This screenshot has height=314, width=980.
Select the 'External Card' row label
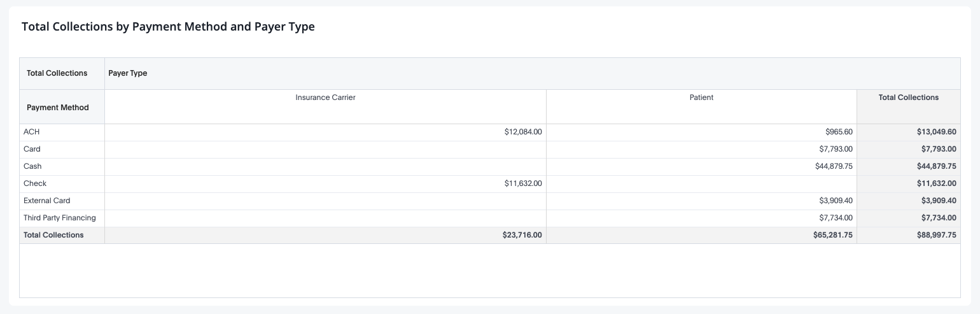pos(47,201)
